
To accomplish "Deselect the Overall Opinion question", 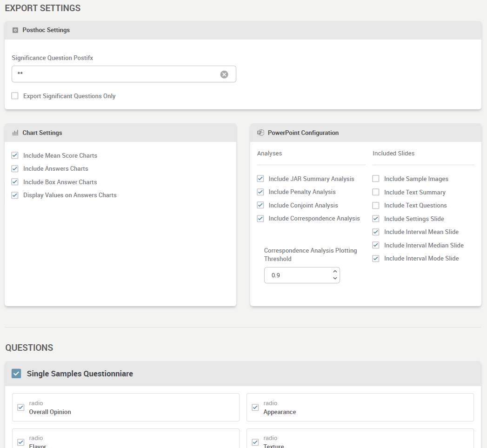I will click(x=21, y=408).
